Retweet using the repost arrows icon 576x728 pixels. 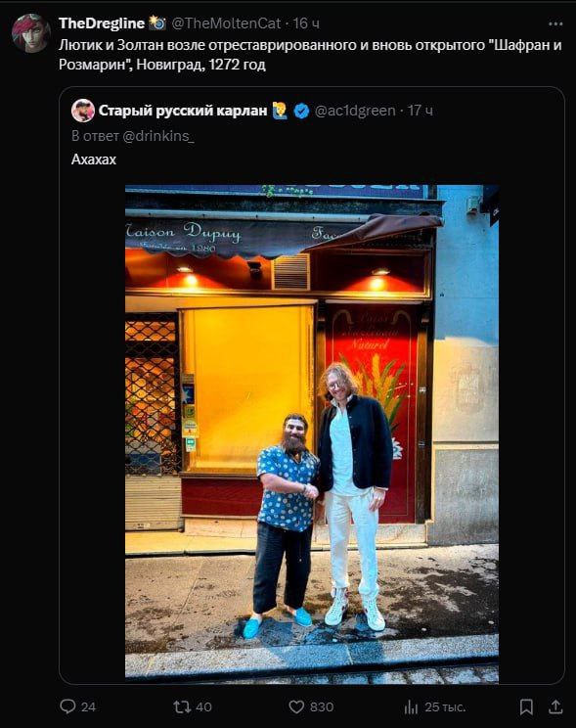pos(182,706)
